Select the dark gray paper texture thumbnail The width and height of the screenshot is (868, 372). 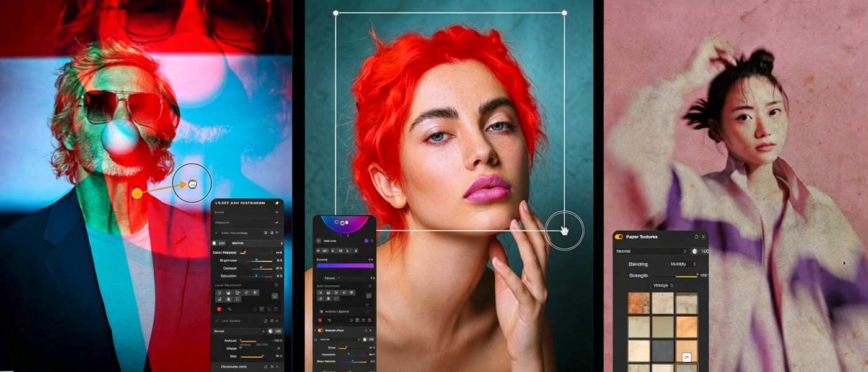[663, 351]
